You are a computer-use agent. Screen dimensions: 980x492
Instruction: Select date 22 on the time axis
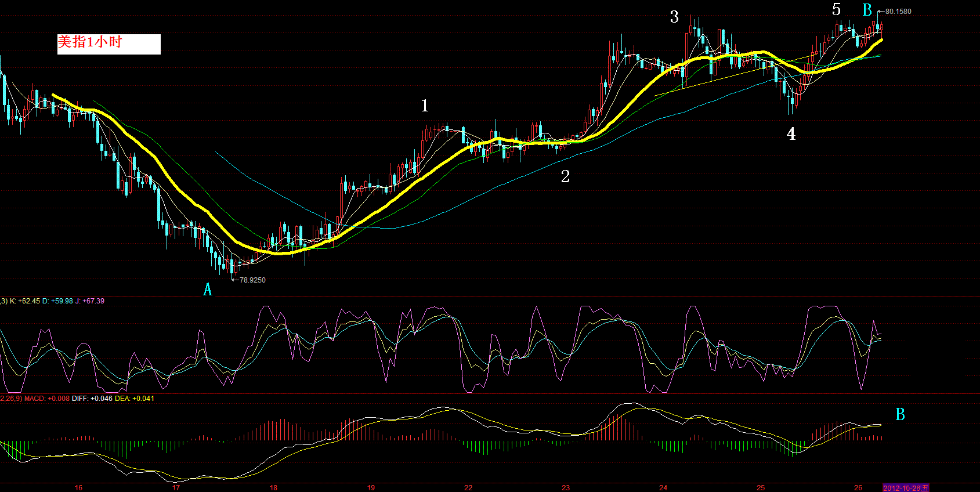pyautogui.click(x=468, y=488)
